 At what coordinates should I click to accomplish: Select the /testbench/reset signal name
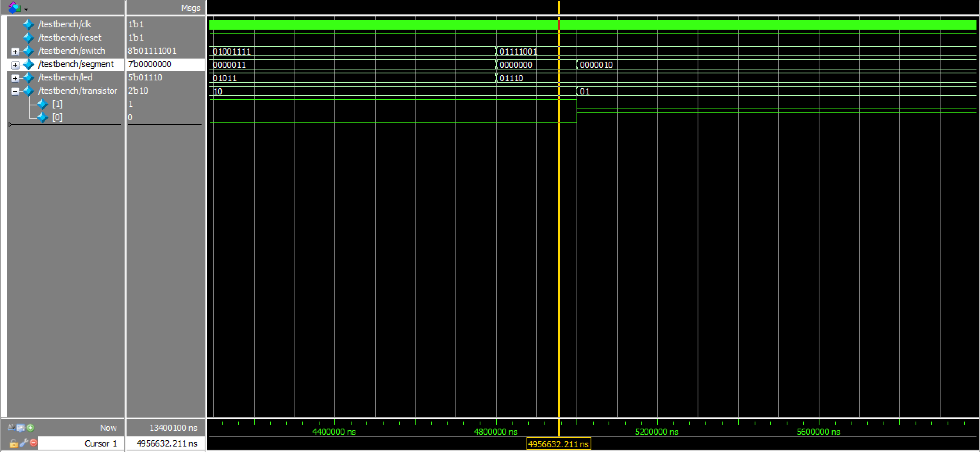click(x=70, y=37)
